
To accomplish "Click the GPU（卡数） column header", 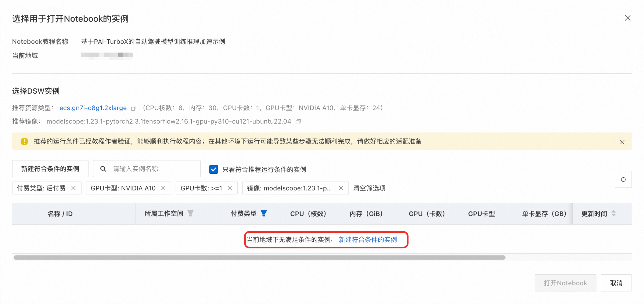I will coord(427,214).
